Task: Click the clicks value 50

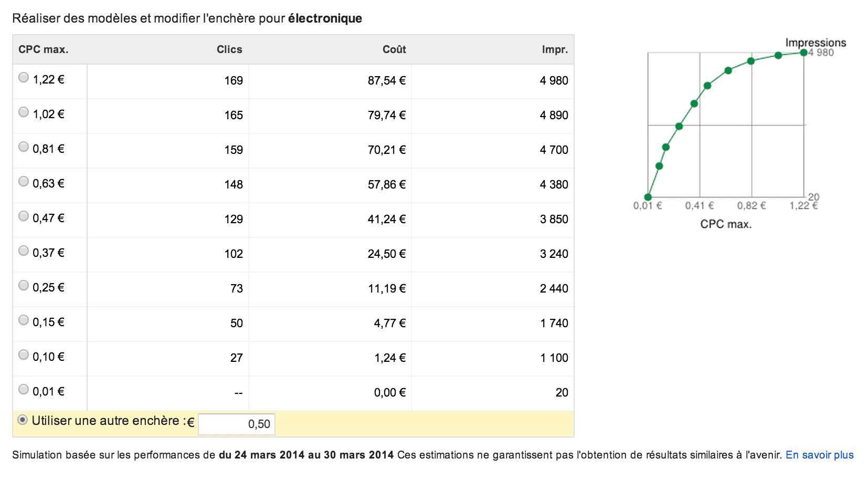Action: (x=237, y=324)
